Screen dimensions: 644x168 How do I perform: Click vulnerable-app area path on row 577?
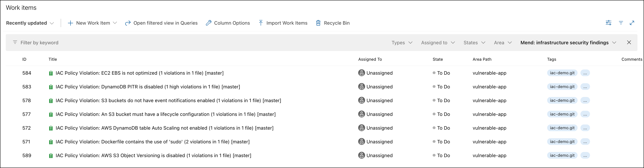click(489, 114)
